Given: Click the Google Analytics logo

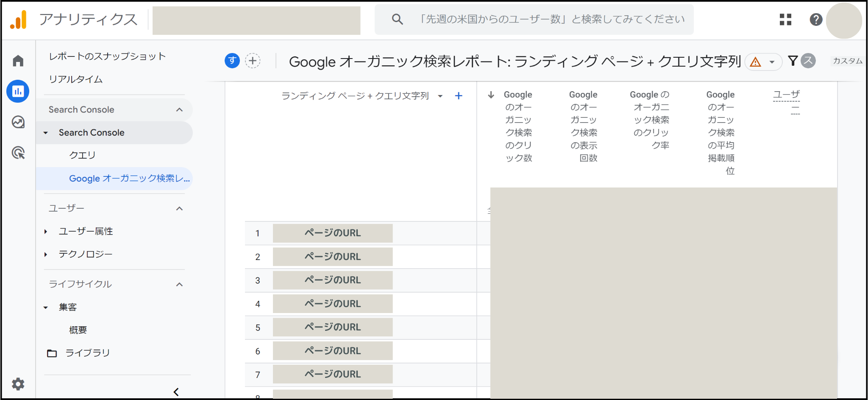Looking at the screenshot, I should pos(18,20).
